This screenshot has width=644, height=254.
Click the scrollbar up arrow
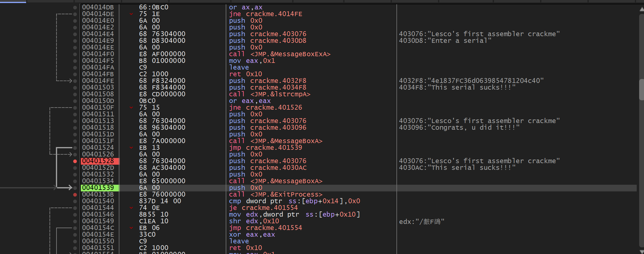[641, 9]
